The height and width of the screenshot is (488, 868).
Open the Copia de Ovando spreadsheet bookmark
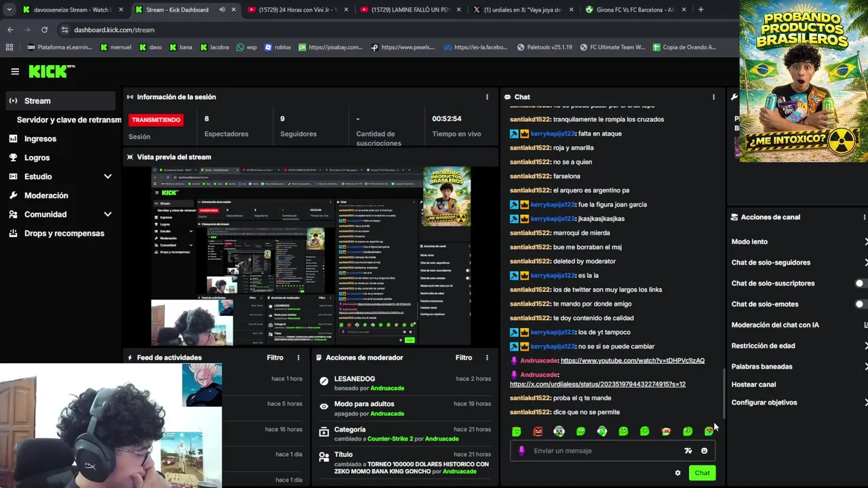(684, 47)
